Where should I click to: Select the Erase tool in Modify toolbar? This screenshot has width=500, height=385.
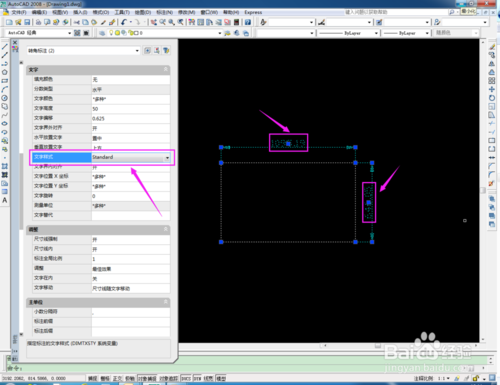pyautogui.click(x=492, y=46)
